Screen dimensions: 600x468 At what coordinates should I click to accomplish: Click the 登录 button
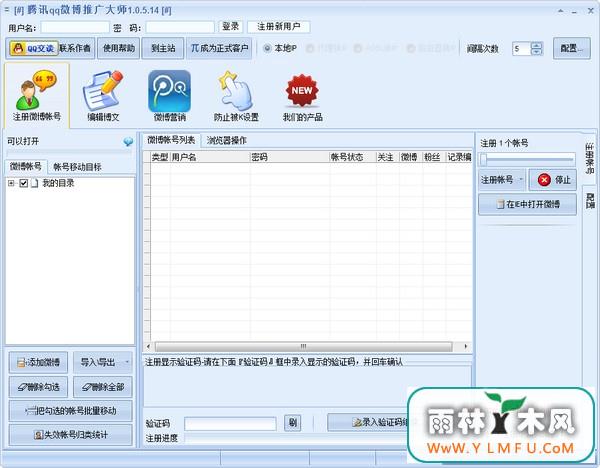tap(231, 27)
